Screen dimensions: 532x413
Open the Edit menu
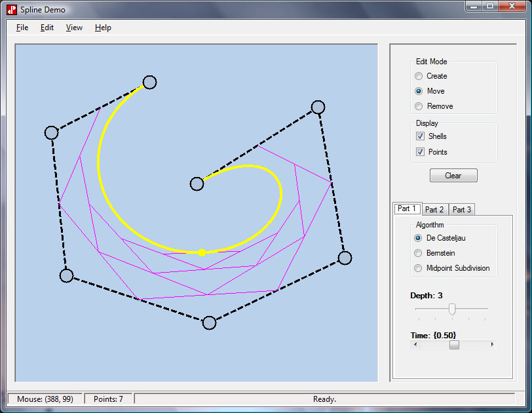(47, 28)
